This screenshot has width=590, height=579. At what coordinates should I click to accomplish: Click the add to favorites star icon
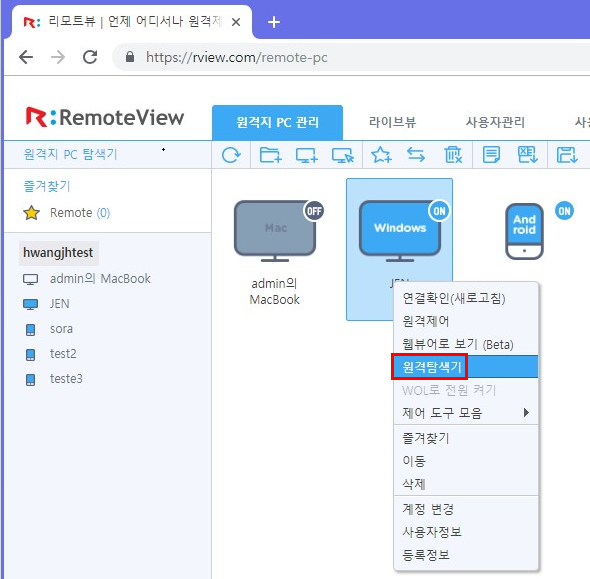pos(381,155)
